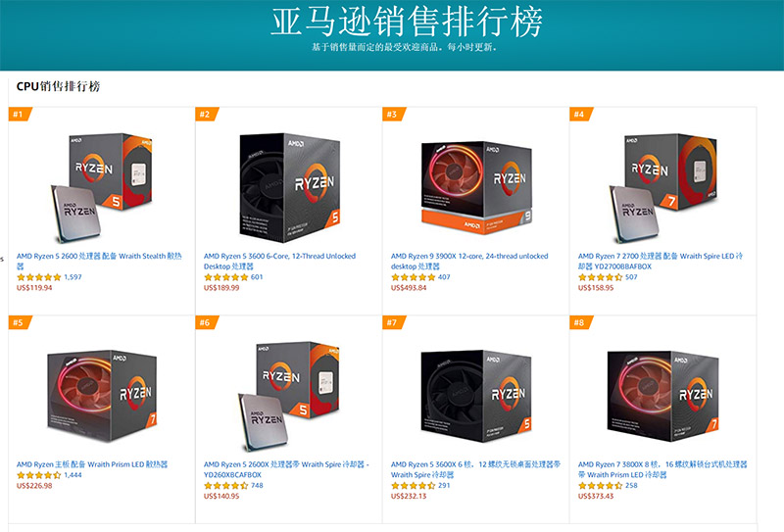Select the Ryzen 7 3800X product image
This screenshot has height=532, width=784.
click(x=663, y=396)
